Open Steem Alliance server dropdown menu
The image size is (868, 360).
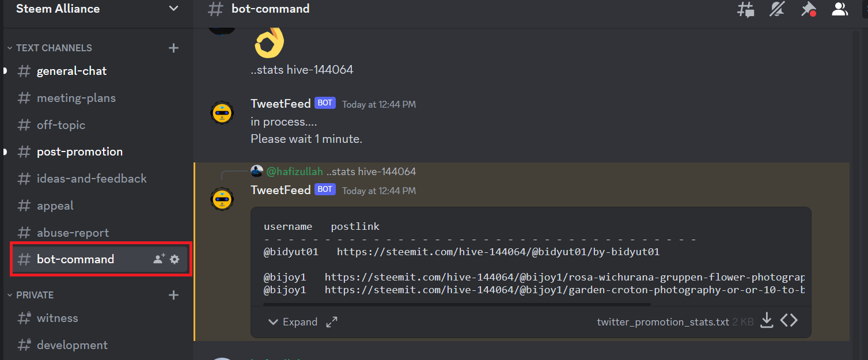pos(173,9)
